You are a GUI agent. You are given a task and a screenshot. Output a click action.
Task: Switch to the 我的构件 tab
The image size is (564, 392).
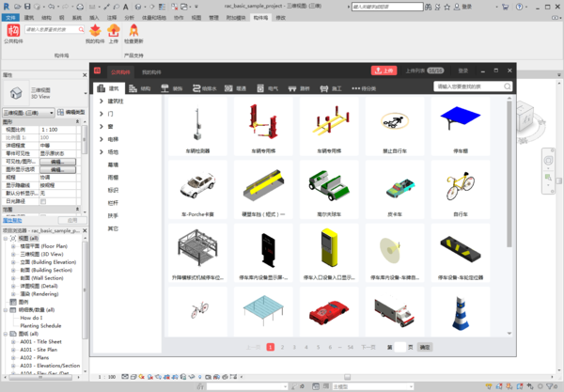(150, 71)
